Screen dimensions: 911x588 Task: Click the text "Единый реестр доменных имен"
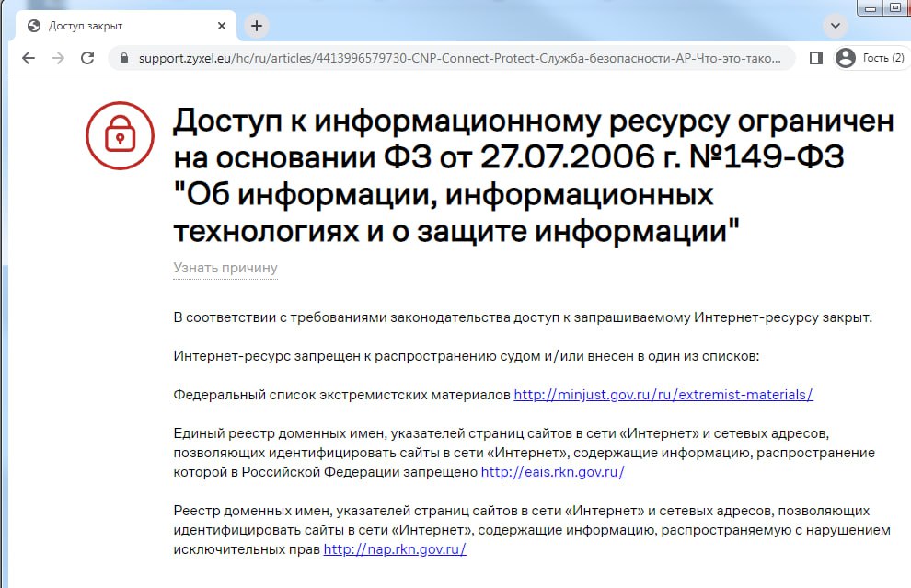pos(279,433)
